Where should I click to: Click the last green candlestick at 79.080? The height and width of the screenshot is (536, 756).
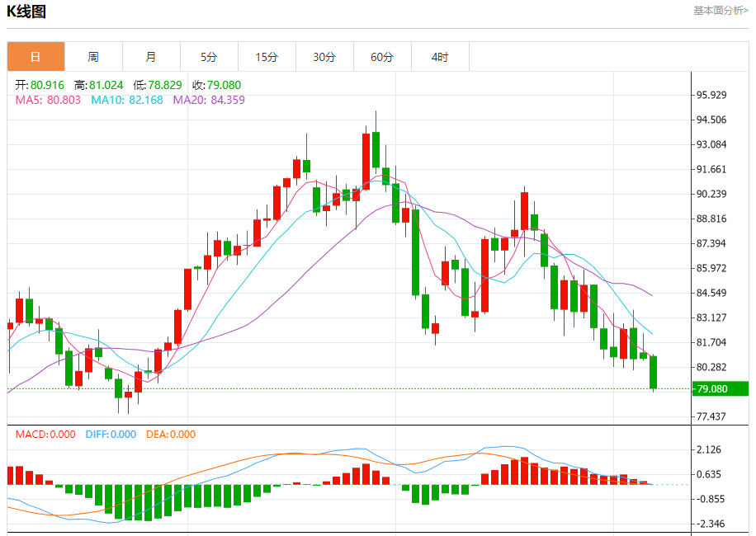click(x=654, y=372)
